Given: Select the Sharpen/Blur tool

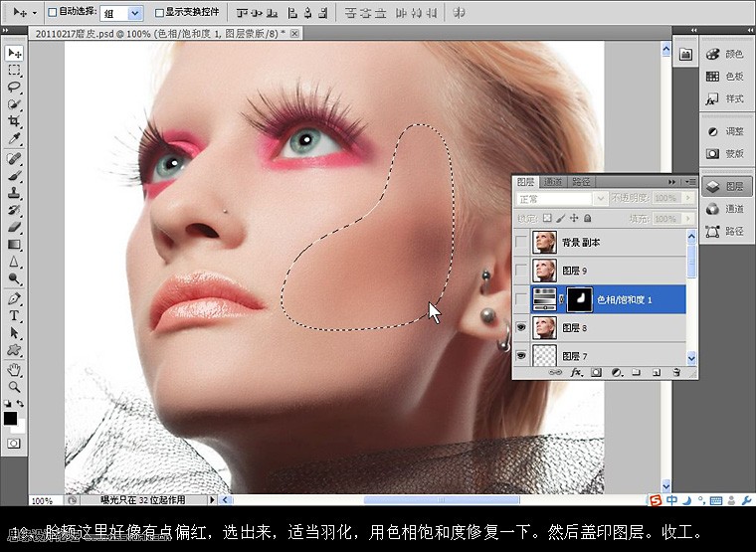Looking at the screenshot, I should (x=14, y=262).
